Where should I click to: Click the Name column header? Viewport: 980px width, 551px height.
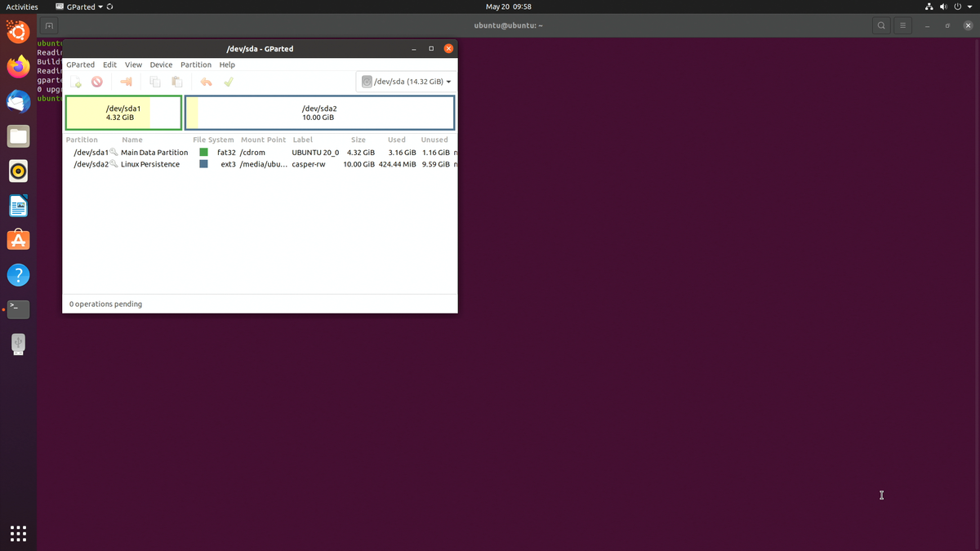click(132, 140)
